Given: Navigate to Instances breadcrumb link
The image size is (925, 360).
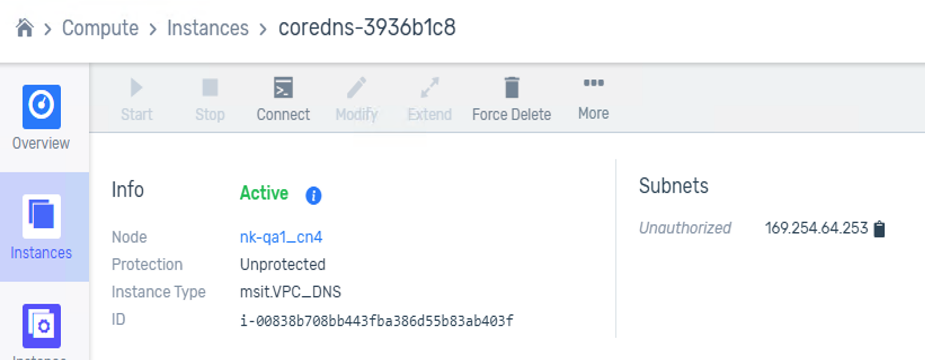Looking at the screenshot, I should (x=208, y=28).
